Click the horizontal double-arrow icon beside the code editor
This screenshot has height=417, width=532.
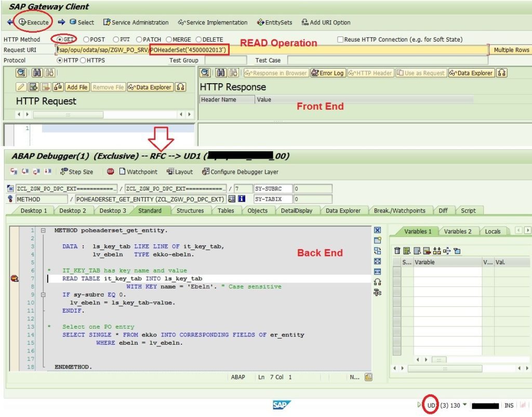point(378,271)
